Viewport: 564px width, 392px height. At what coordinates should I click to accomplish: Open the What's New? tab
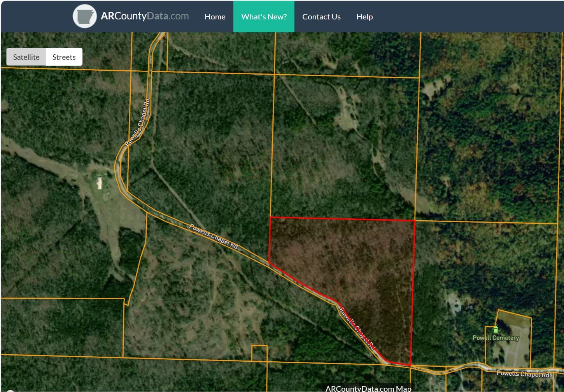(x=264, y=17)
